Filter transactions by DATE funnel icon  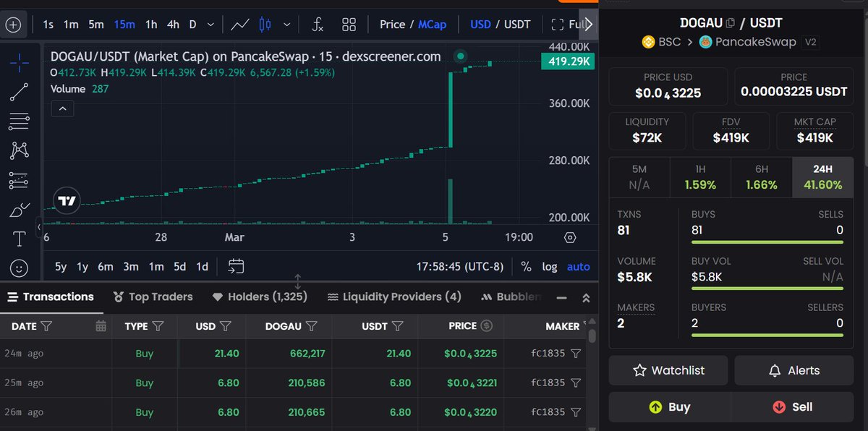(x=46, y=326)
